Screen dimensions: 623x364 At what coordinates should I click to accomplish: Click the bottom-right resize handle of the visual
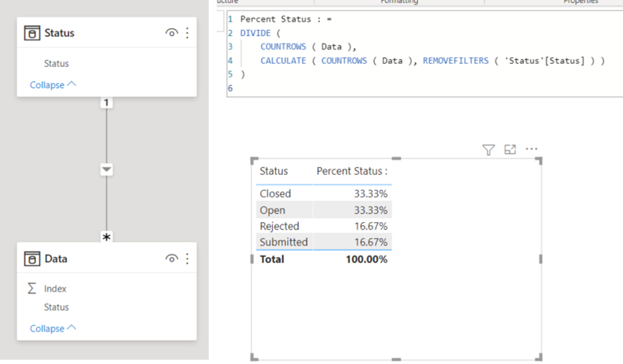[538, 357]
